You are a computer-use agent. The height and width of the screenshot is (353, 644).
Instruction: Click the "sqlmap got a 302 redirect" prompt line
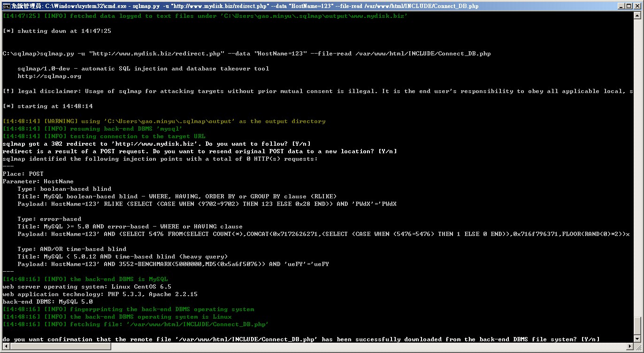click(x=156, y=144)
